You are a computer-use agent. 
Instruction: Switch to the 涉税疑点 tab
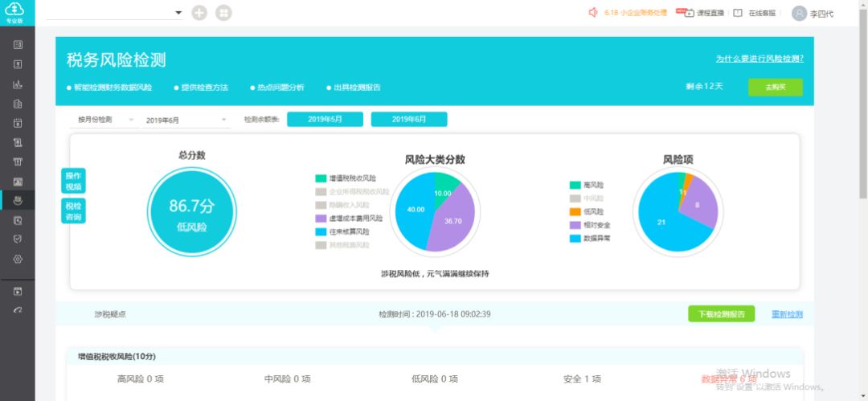pyautogui.click(x=110, y=314)
